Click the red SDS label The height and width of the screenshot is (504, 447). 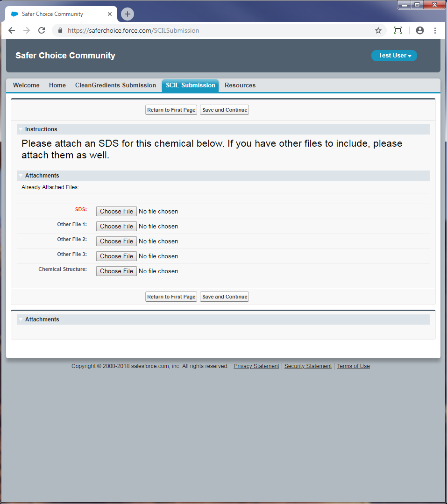pyautogui.click(x=81, y=209)
